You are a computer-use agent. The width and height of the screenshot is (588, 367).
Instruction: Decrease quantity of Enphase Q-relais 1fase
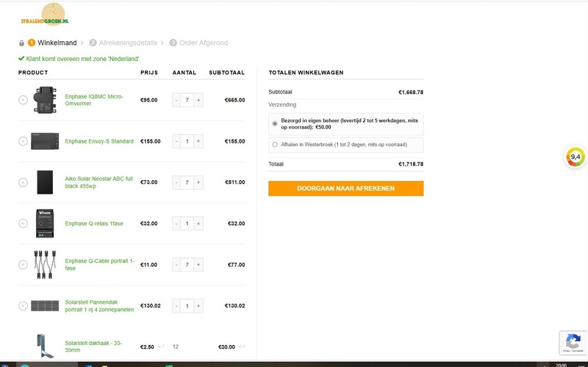click(176, 224)
